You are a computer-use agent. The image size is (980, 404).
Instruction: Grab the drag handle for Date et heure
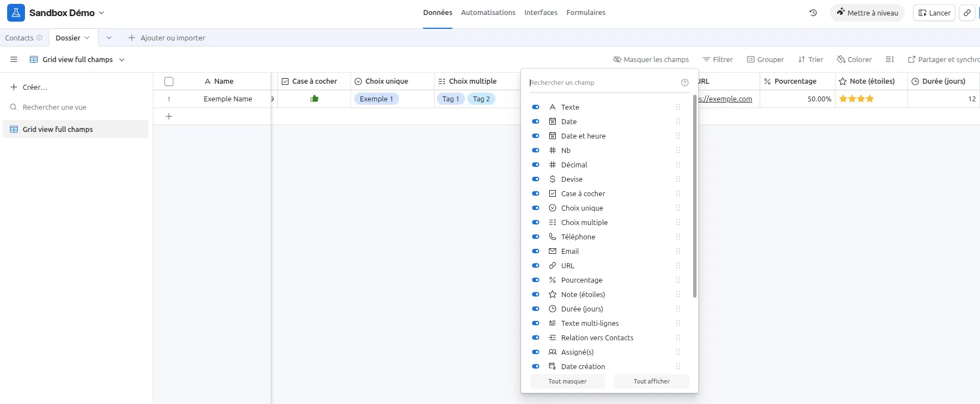click(x=678, y=136)
